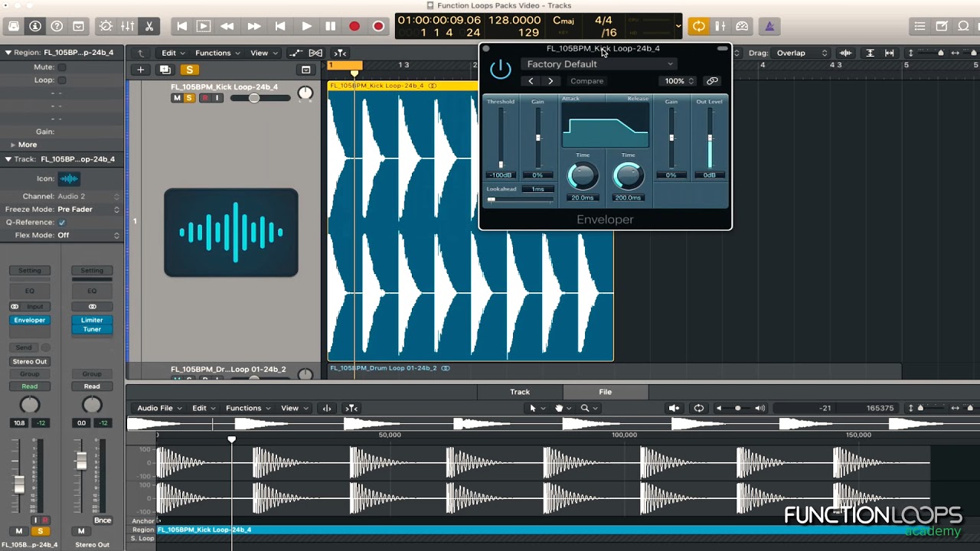This screenshot has width=980, height=551.
Task: Click the Fast Forward transport button
Action: 253,26
